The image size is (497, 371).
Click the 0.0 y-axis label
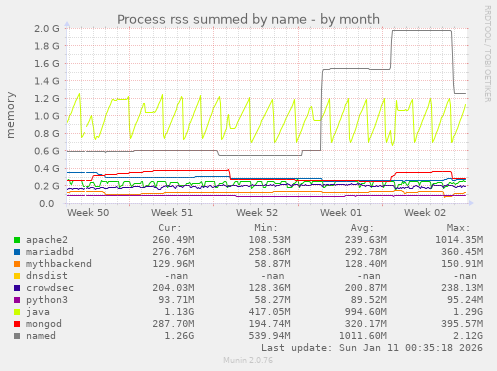(x=47, y=203)
